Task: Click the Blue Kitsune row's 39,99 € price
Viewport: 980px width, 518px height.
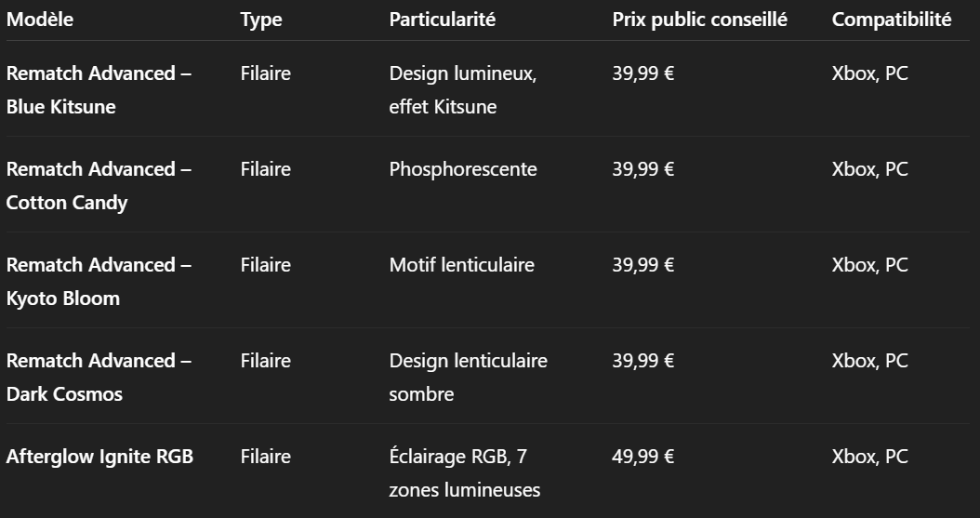Action: [642, 73]
